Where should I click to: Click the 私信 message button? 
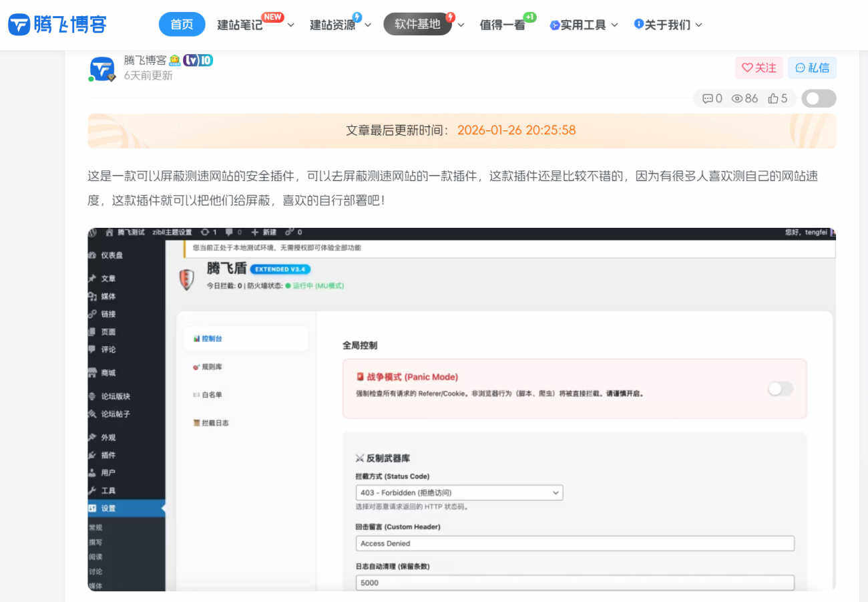[812, 67]
